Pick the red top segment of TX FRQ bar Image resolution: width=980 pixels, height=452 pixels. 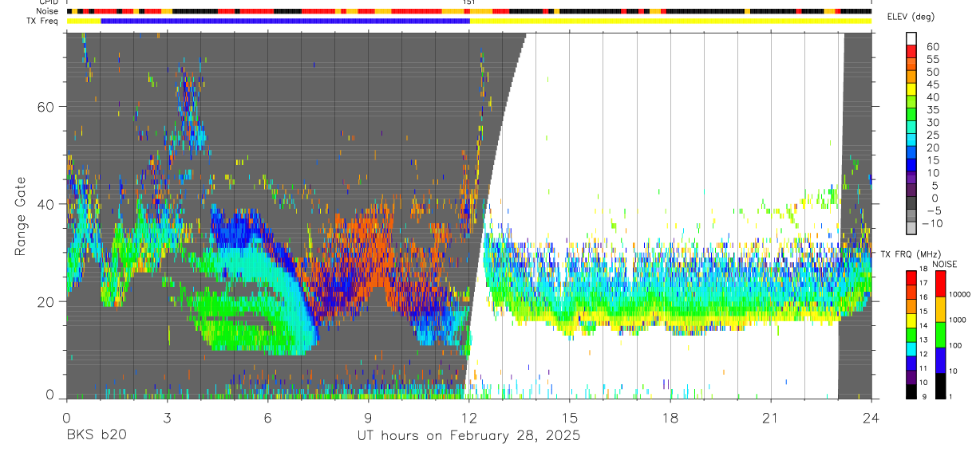[x=911, y=277]
